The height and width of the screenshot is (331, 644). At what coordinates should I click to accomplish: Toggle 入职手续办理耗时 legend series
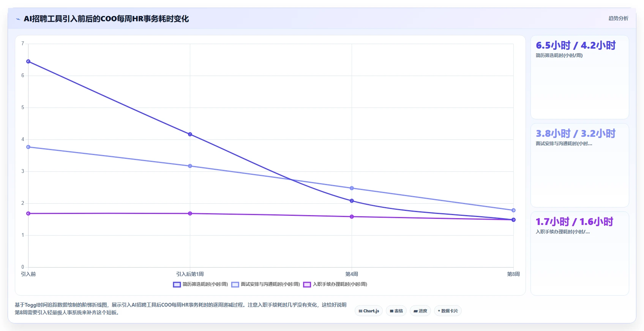(x=335, y=284)
